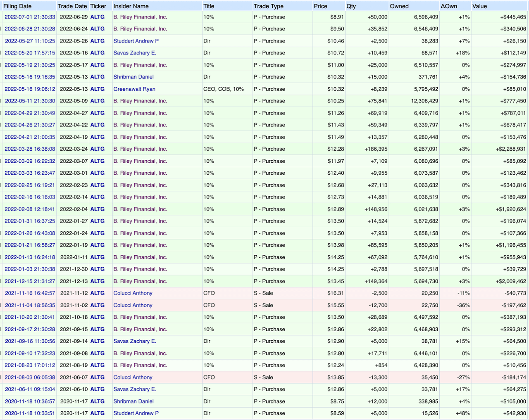This screenshot has height=420, width=529.
Task: Open the 2020-11-18 10:36:57 filing link
Action: (x=30, y=401)
